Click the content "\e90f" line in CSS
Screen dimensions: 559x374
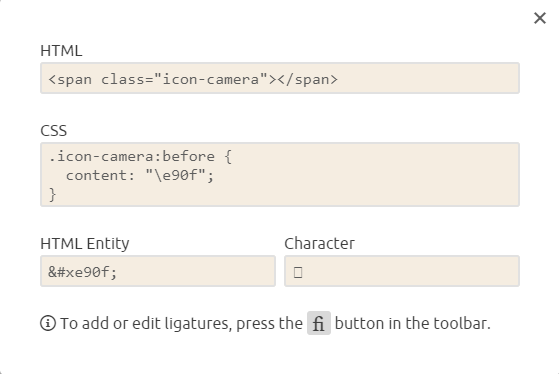140,175
